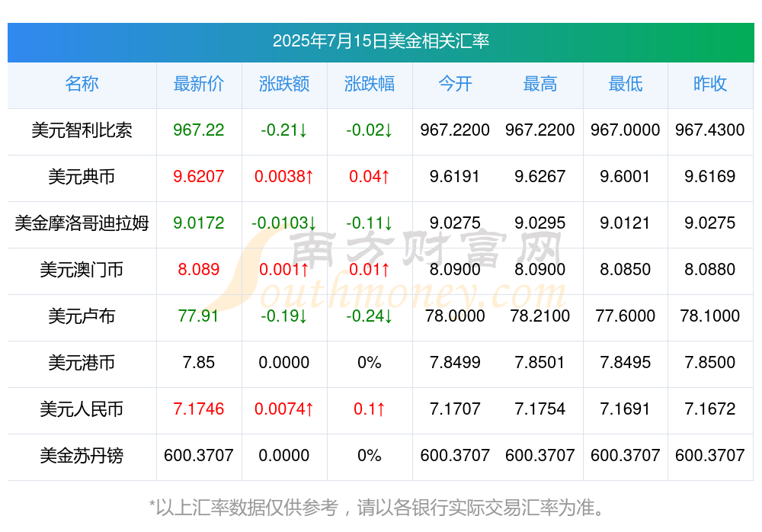762x532 pixels.
Task: Click the low value 967.0000
Action: click(x=626, y=130)
